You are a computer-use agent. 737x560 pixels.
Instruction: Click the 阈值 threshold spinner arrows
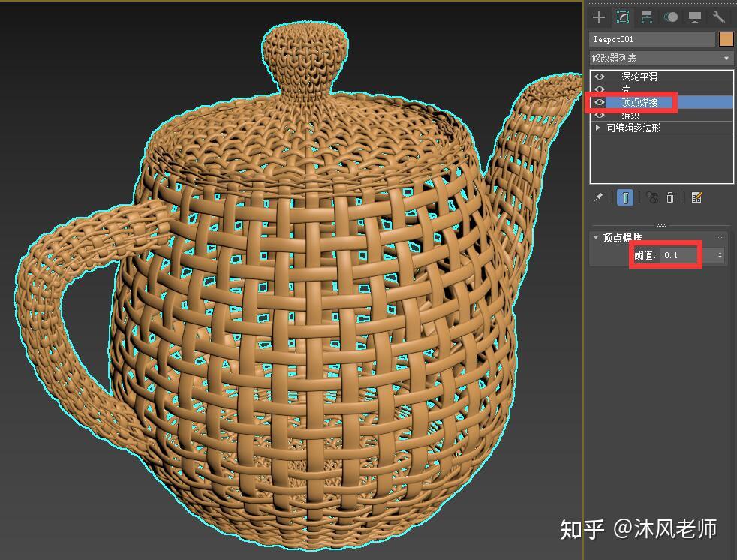[720, 255]
